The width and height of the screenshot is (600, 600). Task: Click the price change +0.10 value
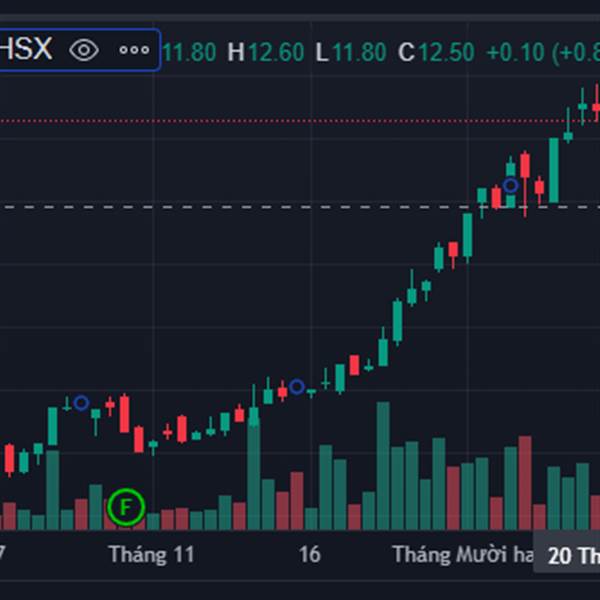[x=515, y=52]
